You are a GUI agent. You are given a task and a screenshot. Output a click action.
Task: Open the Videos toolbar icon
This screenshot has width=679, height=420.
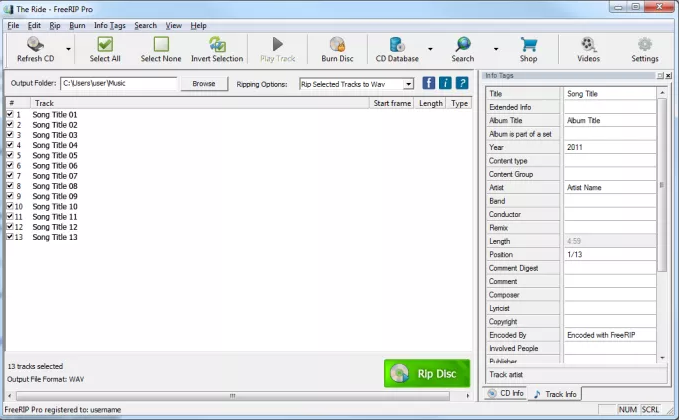(x=588, y=44)
